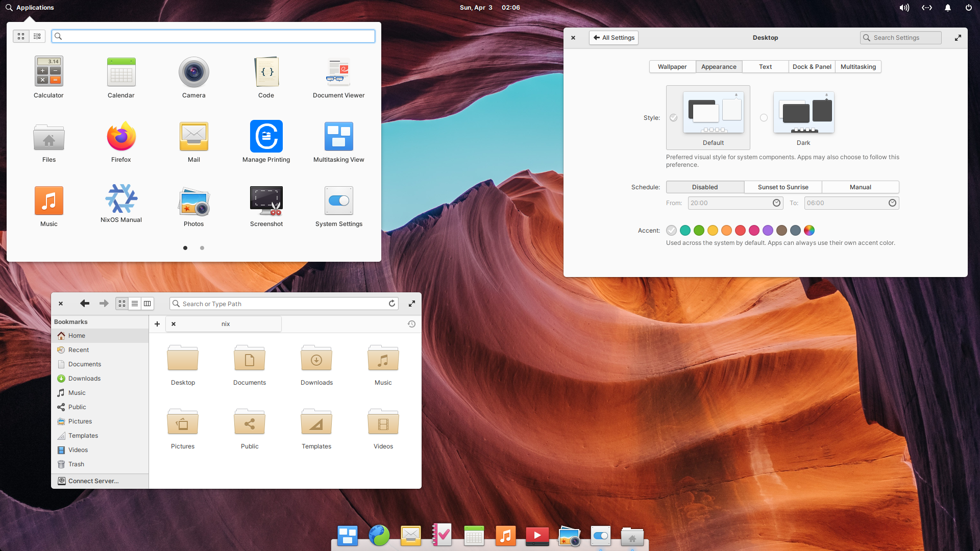
Task: Open the Tasks app in dock
Action: 442,536
